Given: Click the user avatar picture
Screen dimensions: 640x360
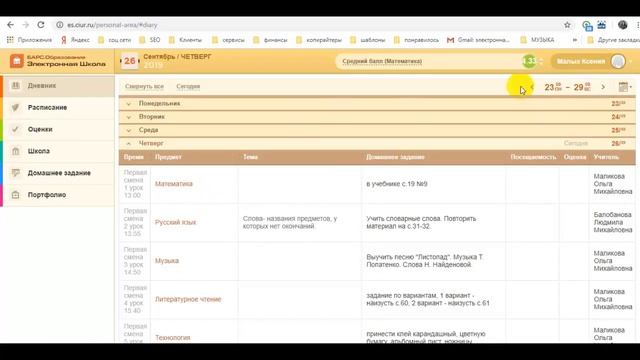Looking at the screenshot, I should coord(618,61).
